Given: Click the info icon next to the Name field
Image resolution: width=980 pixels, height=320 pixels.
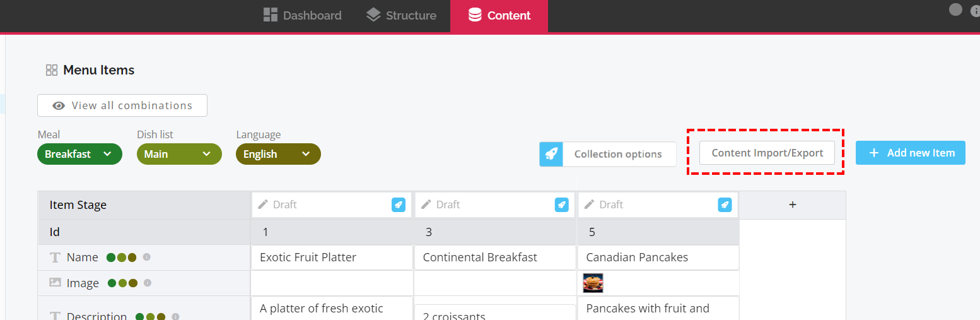Looking at the screenshot, I should 147,258.
